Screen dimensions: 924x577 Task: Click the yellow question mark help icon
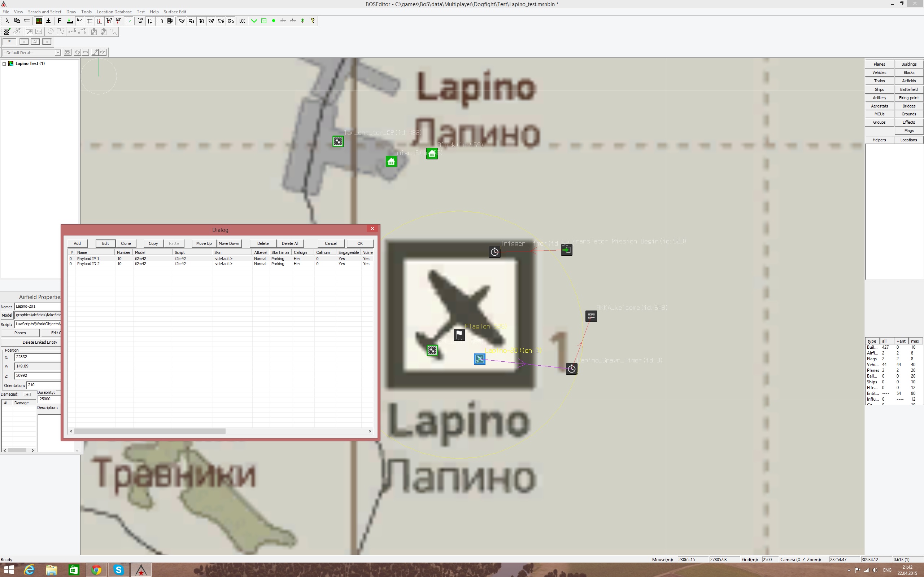pyautogui.click(x=312, y=21)
